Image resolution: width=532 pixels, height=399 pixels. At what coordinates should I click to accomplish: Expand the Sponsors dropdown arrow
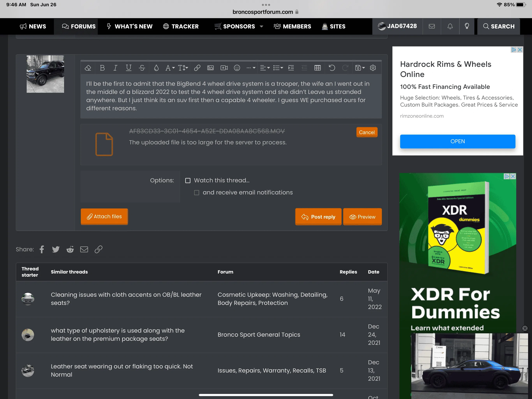(x=262, y=26)
